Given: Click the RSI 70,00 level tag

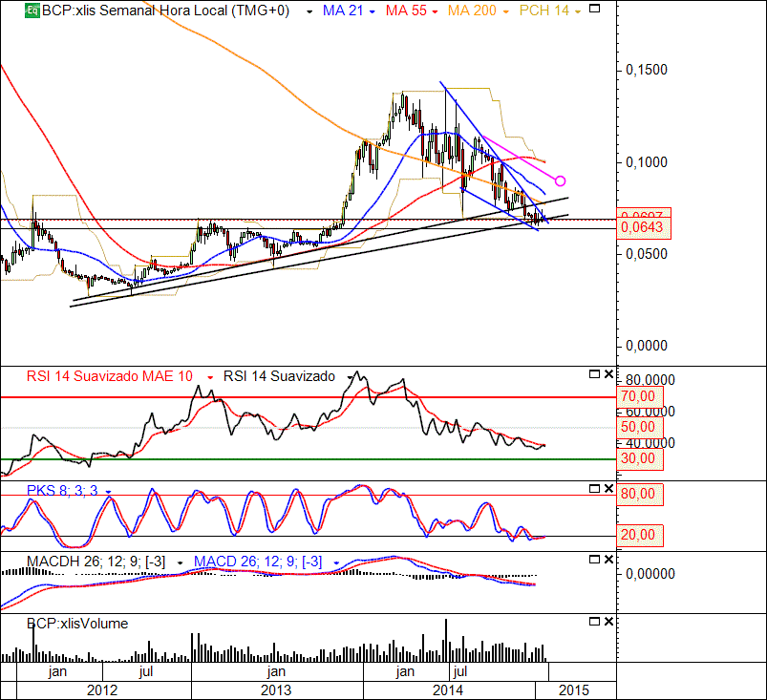Looking at the screenshot, I should pos(639,395).
